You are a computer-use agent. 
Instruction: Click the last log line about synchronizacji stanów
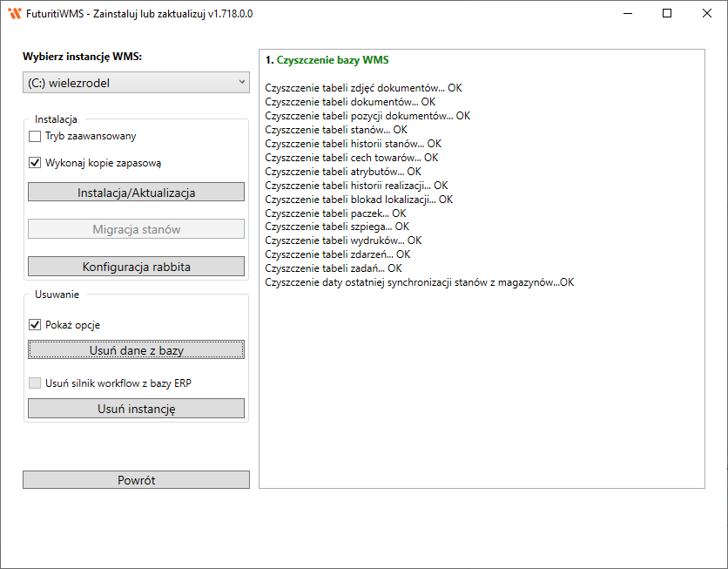coord(419,282)
